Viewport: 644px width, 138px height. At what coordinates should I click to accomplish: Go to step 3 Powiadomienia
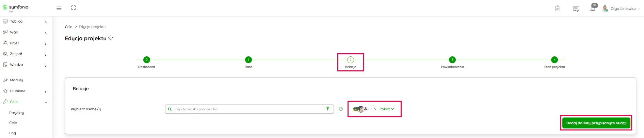[x=452, y=60]
